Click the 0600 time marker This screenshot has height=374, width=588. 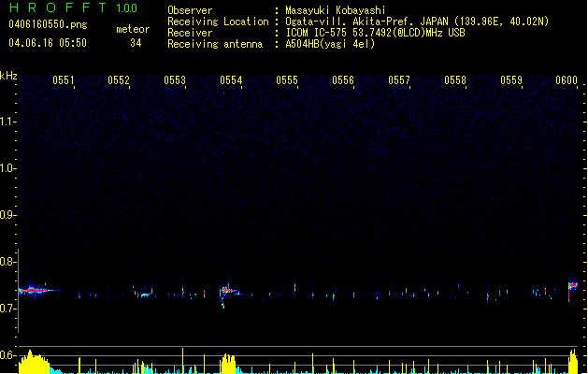[566, 80]
